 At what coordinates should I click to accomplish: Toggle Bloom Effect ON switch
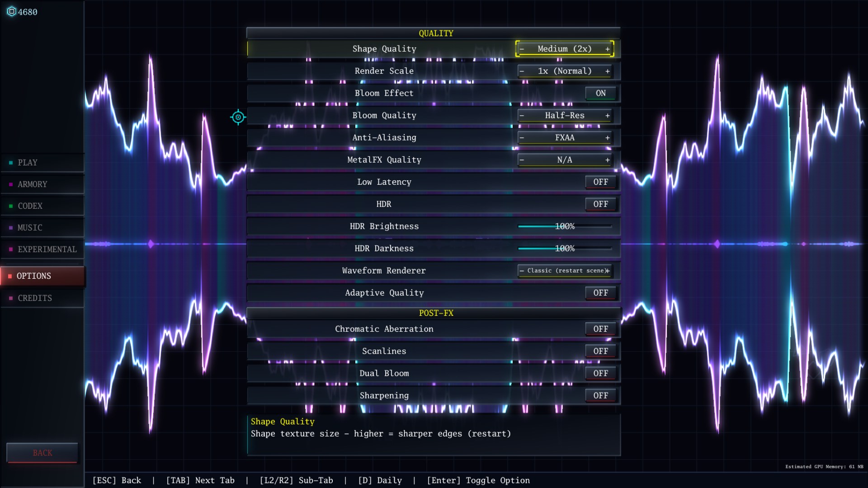click(600, 93)
